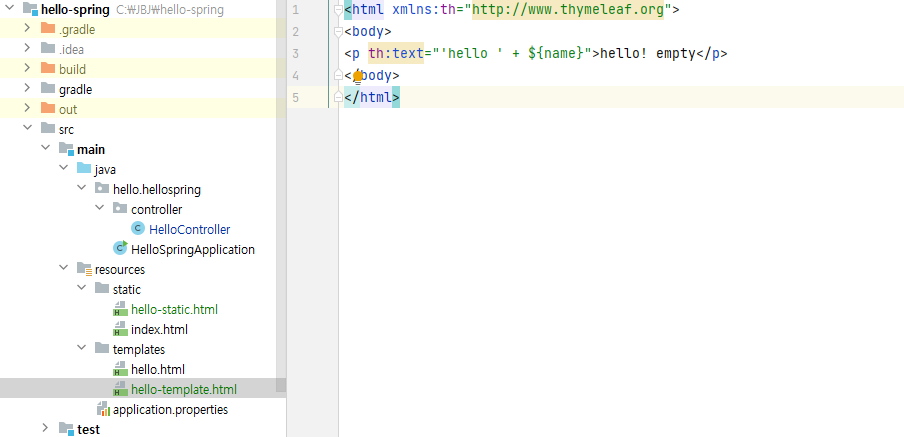904x437 pixels.
Task: Click the main source module icon
Action: click(66, 149)
